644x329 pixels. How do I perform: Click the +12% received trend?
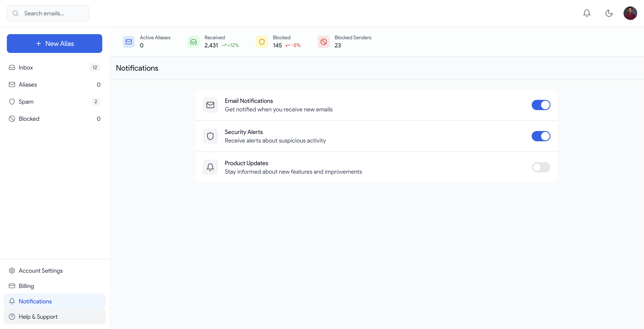pos(230,46)
